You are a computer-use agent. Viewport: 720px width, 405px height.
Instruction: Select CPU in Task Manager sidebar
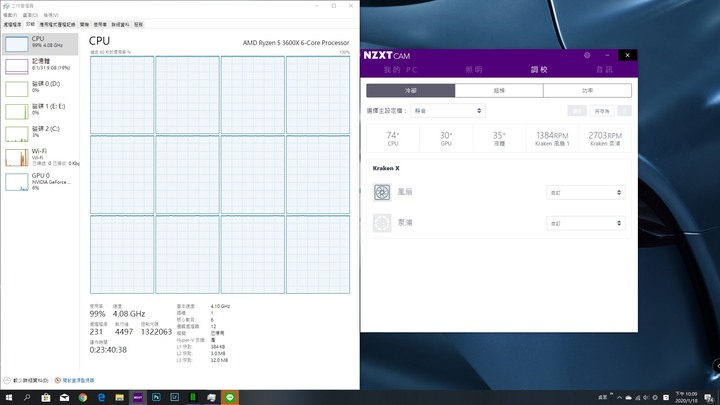point(40,44)
